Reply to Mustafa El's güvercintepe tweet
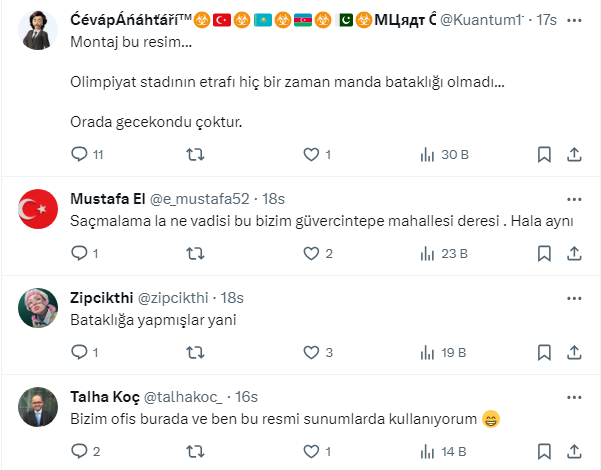The image size is (601, 470). [x=81, y=253]
